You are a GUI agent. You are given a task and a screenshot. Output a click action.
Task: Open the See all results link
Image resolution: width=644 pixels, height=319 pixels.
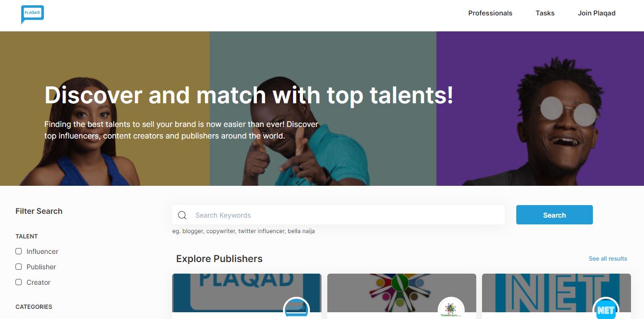click(x=607, y=259)
